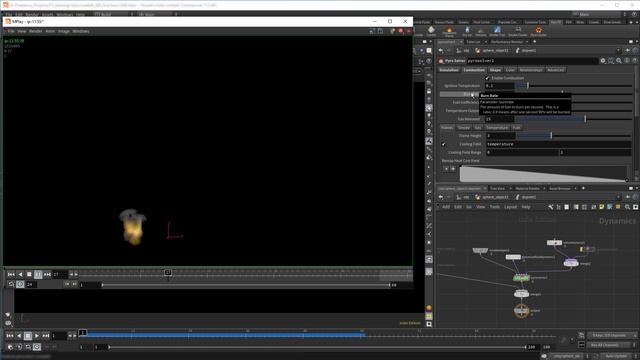Screen dimensions: 640x360
Task: Select the Flames shelf tool
Action: click(449, 31)
